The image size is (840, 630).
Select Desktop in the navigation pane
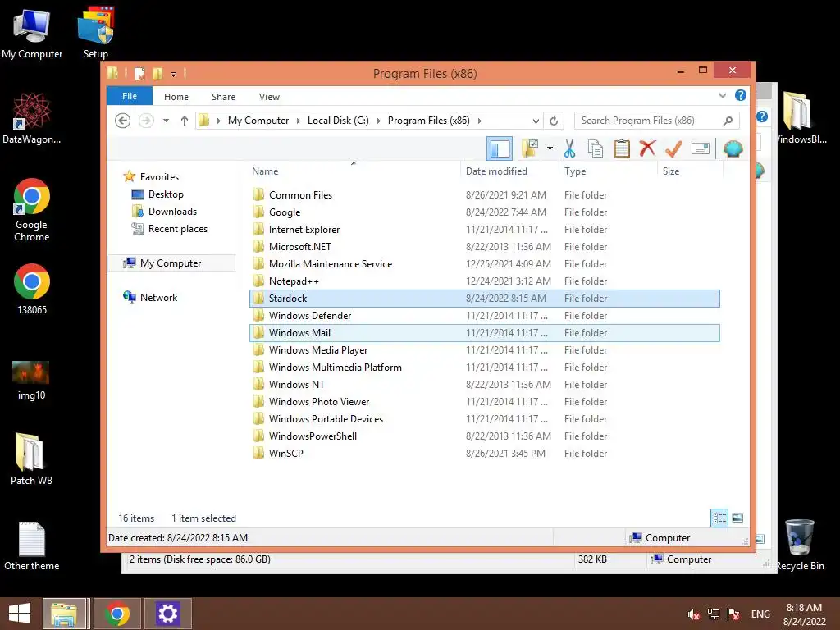point(166,194)
